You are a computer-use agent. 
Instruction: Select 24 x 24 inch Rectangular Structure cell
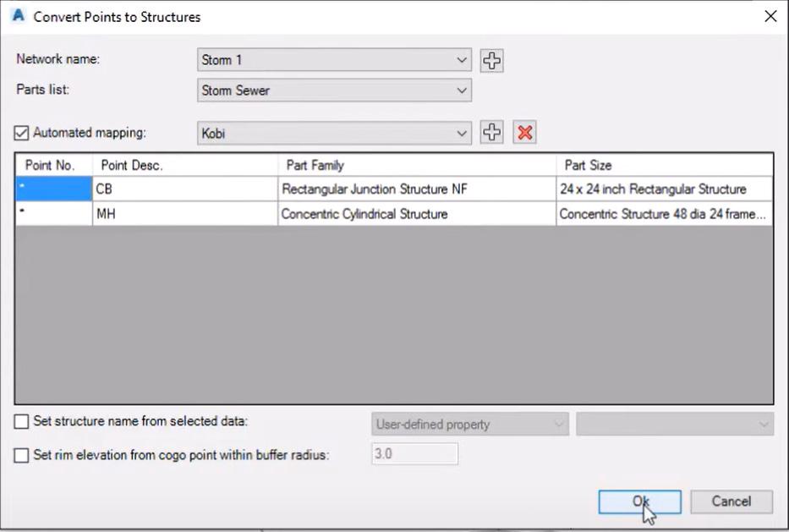(665, 189)
